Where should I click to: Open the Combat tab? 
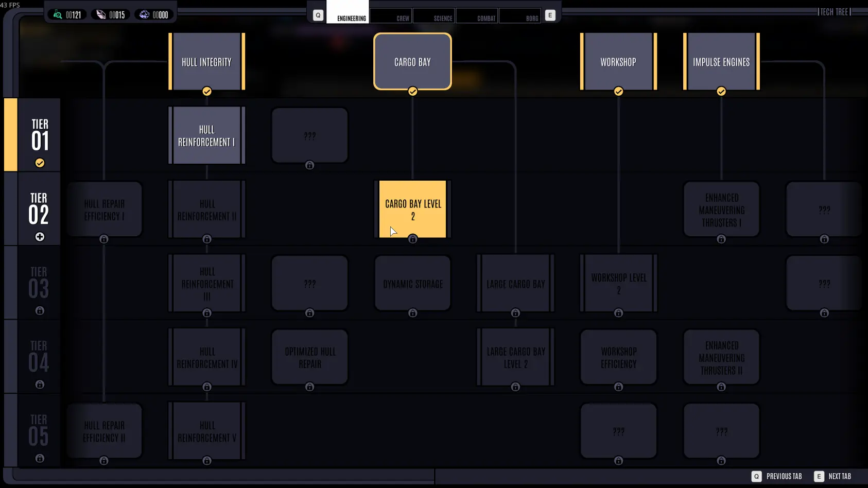[477, 16]
